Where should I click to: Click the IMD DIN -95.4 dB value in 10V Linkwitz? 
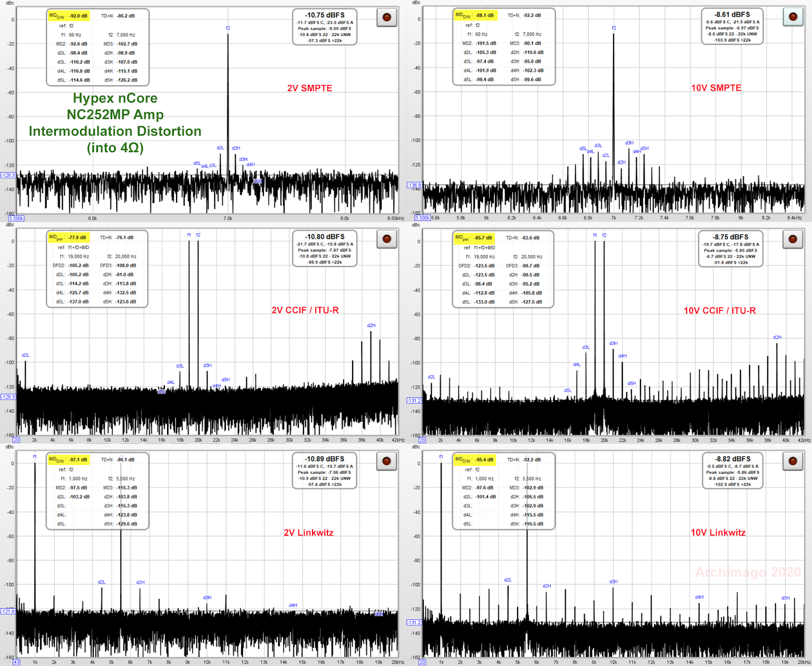[x=475, y=460]
